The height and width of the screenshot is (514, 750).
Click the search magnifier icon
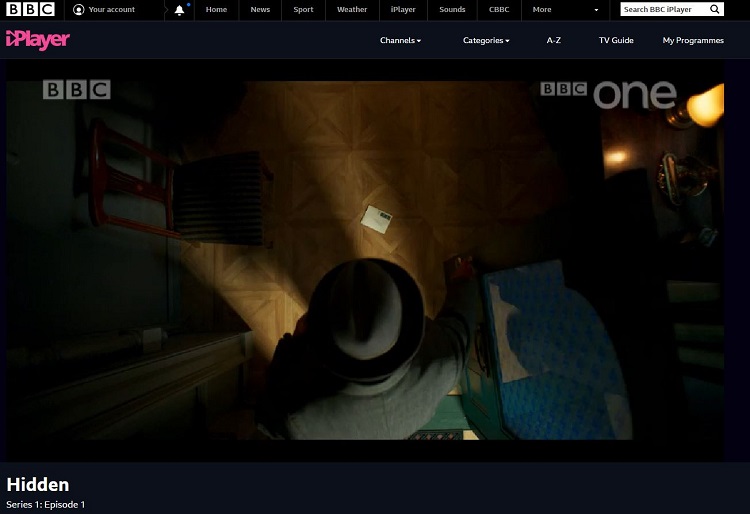point(715,9)
